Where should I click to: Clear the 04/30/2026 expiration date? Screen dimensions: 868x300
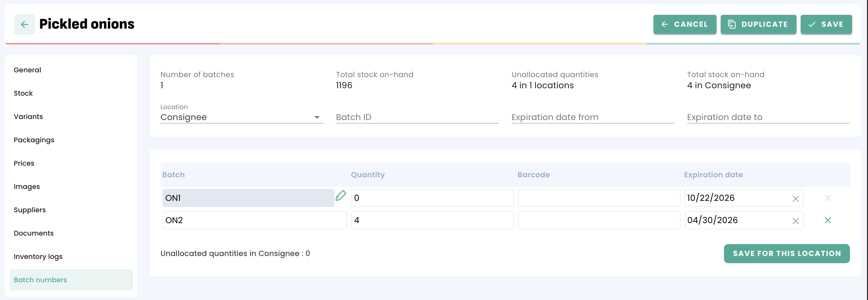coord(795,221)
